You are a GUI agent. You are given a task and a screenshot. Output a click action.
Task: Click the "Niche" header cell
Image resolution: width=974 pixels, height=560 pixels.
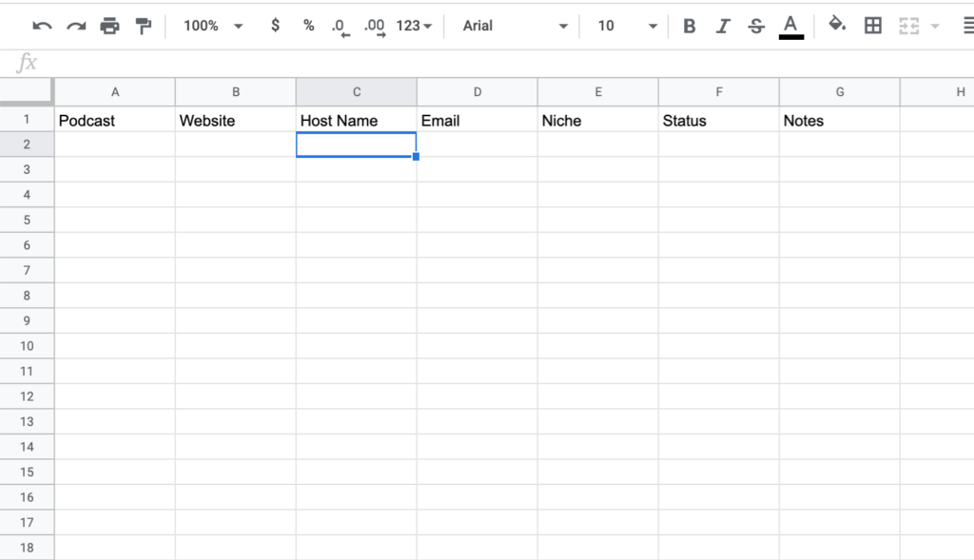coord(598,120)
